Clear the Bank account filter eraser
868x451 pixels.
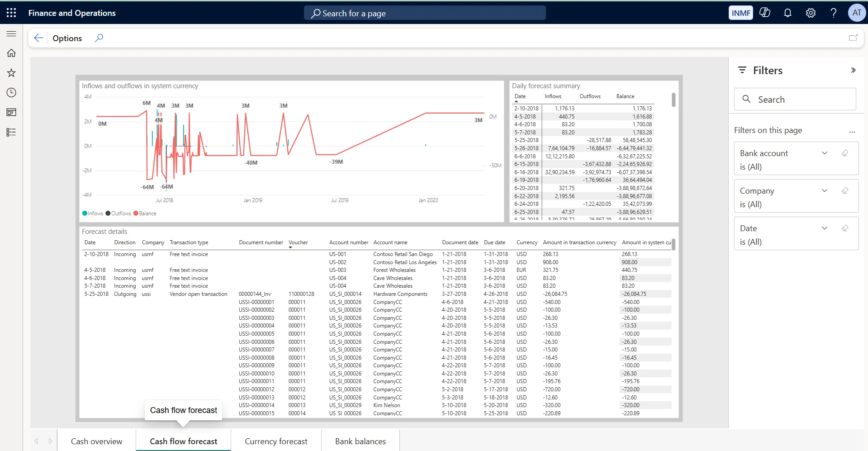[x=844, y=153]
